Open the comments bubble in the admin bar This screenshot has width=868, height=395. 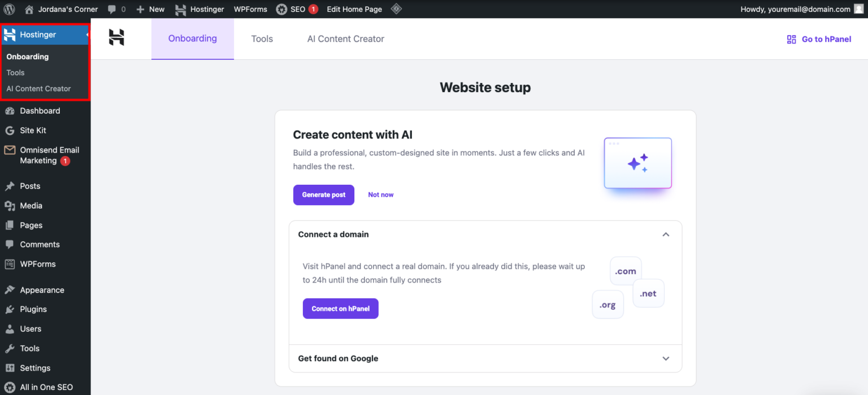pos(112,9)
